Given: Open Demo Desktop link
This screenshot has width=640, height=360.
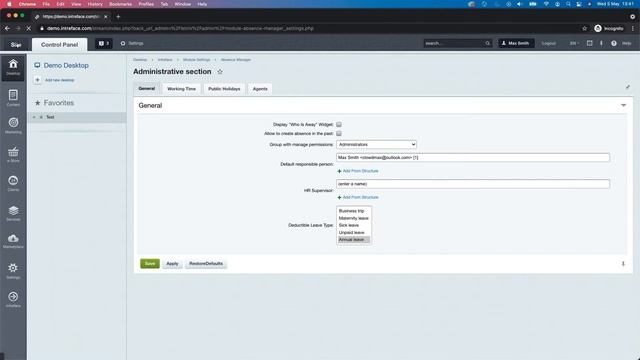Looking at the screenshot, I should [x=66, y=65].
